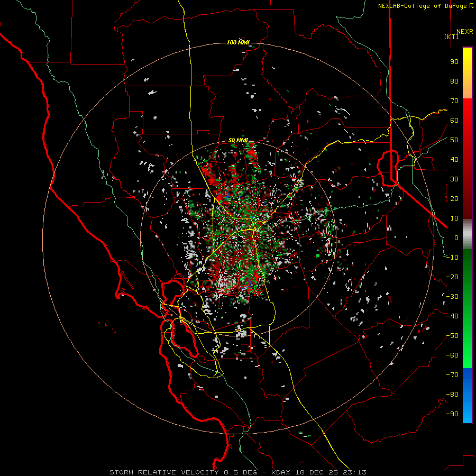
Task: Click the 0 value on velocity scale
Action: pyautogui.click(x=456, y=238)
